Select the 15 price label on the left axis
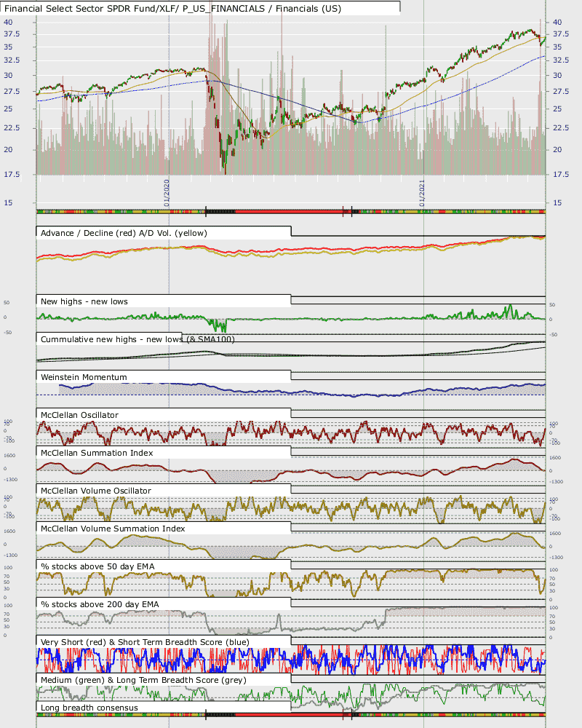The height and width of the screenshot is (728, 582). pyautogui.click(x=8, y=202)
